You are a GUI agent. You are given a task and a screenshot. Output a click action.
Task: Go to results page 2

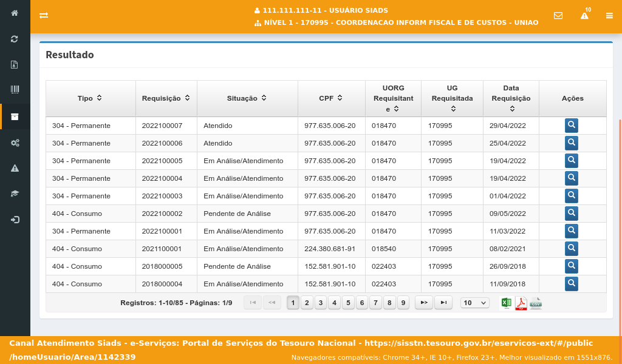tap(307, 303)
